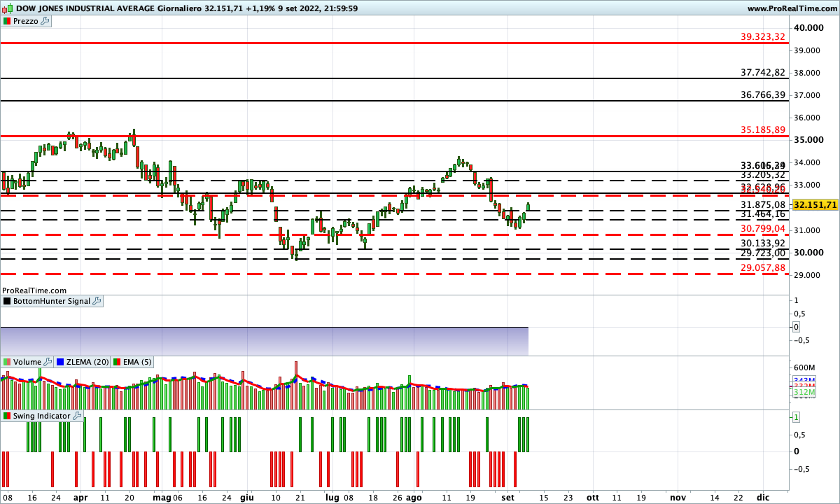The image size is (840, 504).
Task: Click the support level label 29.057,88
Action: coord(763,267)
